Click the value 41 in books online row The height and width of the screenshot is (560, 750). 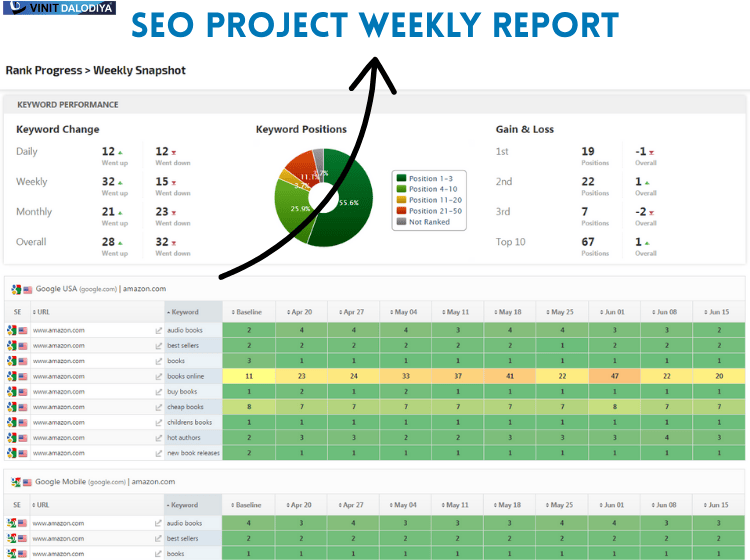coord(510,376)
